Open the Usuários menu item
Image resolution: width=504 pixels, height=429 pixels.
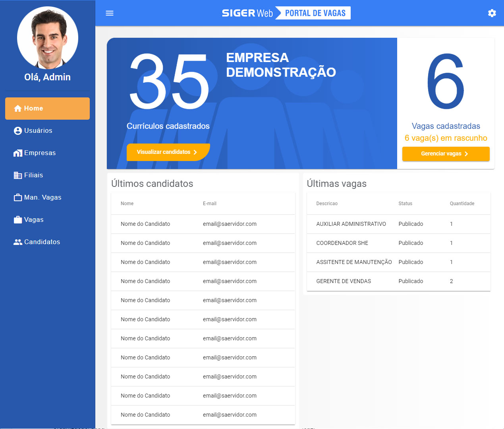pos(38,131)
